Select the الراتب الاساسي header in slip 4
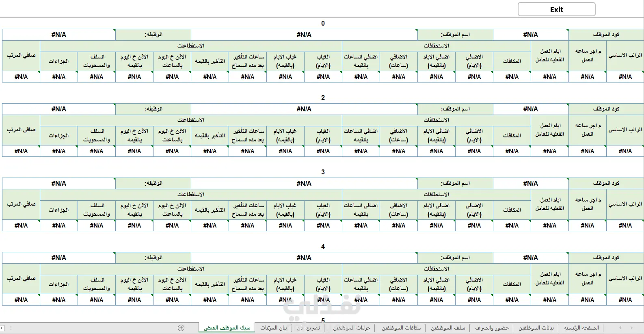Screen dimensions: 644x334 coord(625,279)
